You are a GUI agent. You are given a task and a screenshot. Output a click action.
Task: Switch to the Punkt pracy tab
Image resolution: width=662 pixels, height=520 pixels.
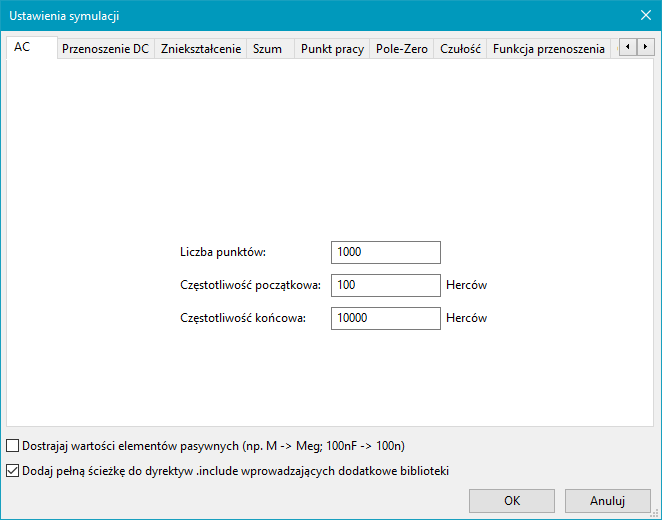click(x=332, y=48)
